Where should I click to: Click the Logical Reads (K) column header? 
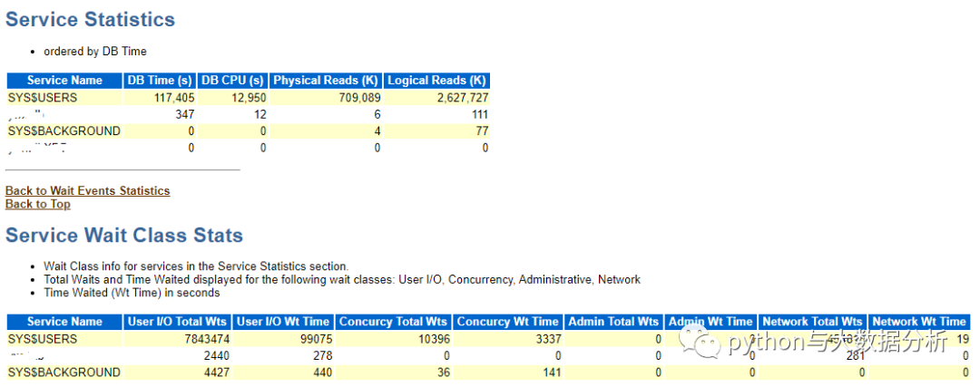click(x=436, y=81)
